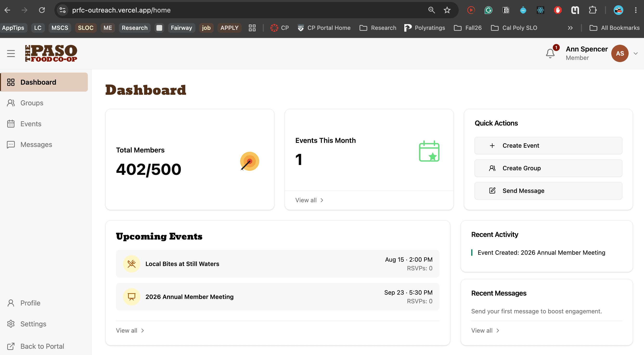This screenshot has width=644, height=355.
Task: Open the Polyratings bookmark
Action: click(x=425, y=28)
